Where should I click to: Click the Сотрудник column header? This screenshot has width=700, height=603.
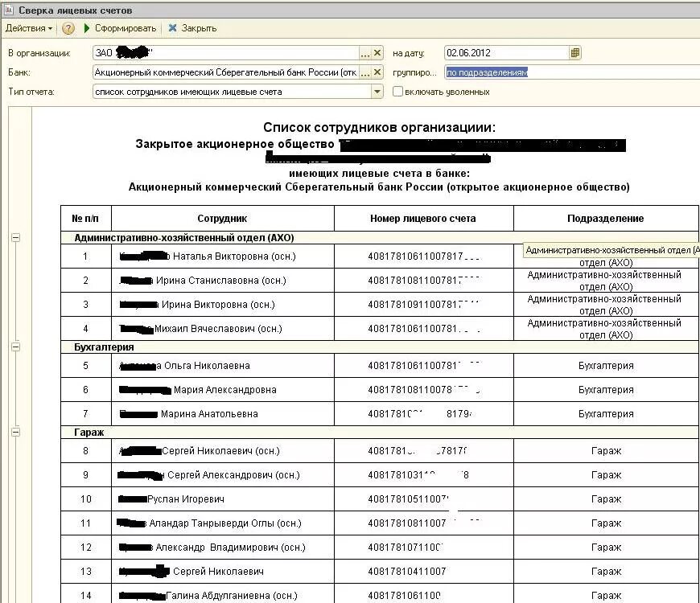tap(222, 219)
